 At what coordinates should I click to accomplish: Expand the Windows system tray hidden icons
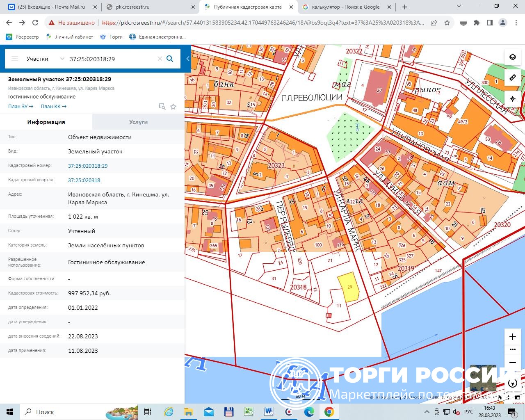click(x=427, y=412)
